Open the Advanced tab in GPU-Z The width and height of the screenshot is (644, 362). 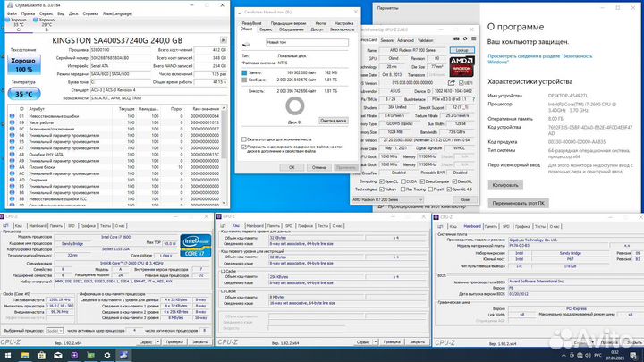405,40
